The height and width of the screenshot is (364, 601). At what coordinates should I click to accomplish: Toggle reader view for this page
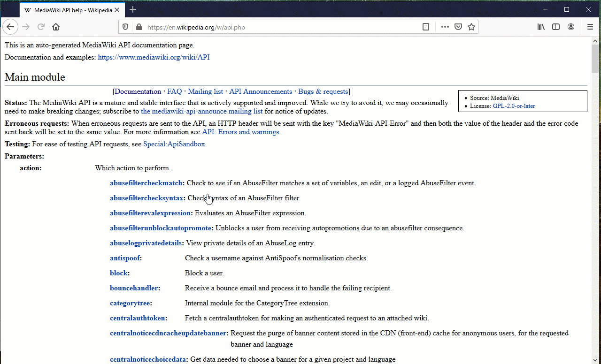pos(426,27)
